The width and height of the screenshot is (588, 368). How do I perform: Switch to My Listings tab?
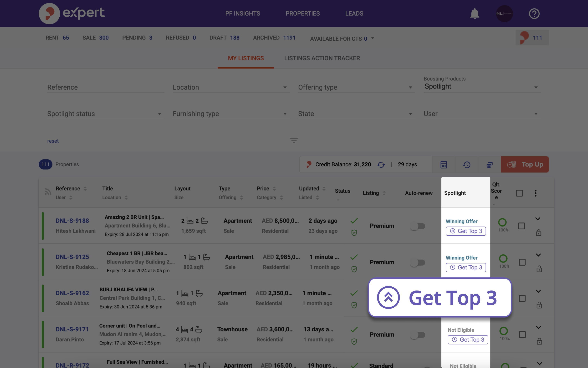click(246, 58)
